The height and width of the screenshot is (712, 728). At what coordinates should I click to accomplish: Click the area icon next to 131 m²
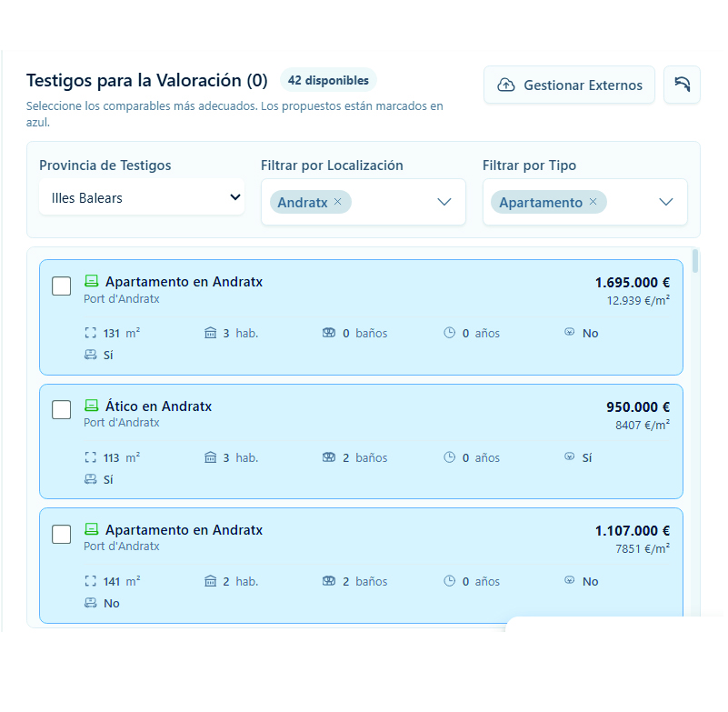(90, 333)
